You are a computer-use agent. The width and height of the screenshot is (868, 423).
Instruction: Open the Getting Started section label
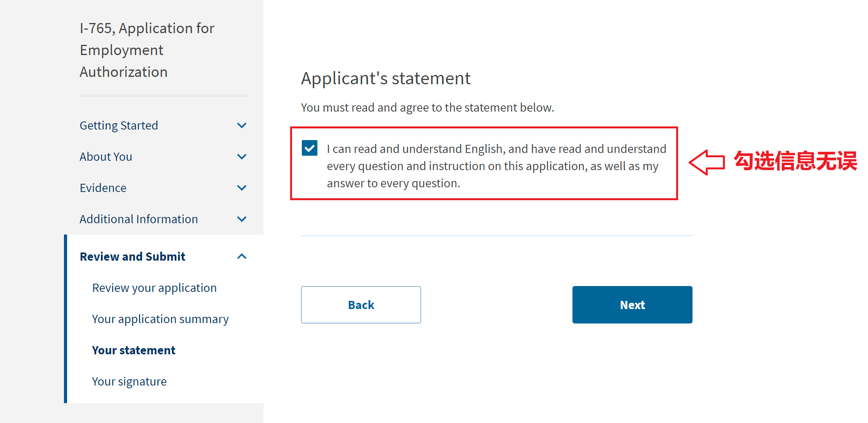pyautogui.click(x=119, y=126)
